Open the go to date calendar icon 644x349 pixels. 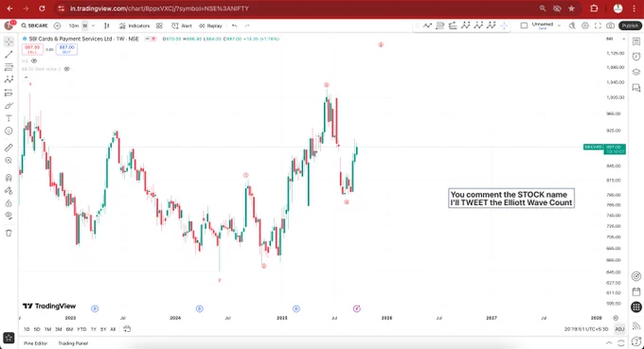click(127, 329)
